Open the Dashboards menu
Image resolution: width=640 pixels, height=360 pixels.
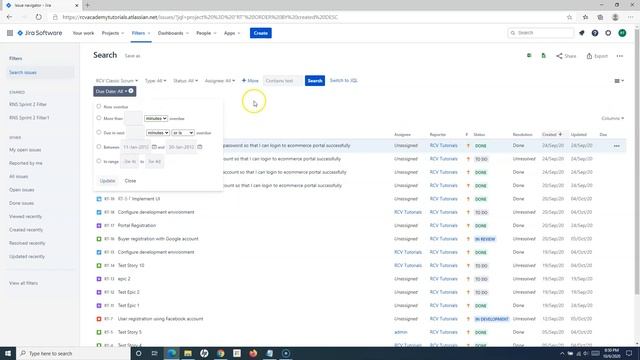point(173,33)
